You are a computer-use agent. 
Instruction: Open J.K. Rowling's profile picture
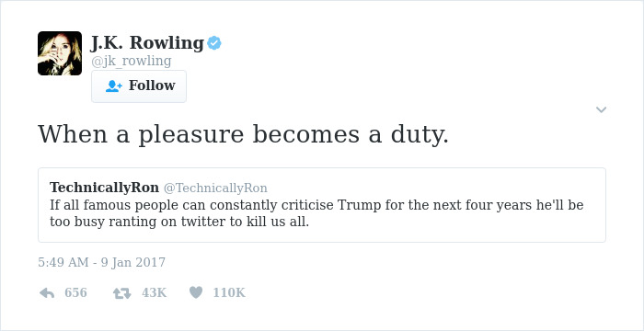click(60, 53)
